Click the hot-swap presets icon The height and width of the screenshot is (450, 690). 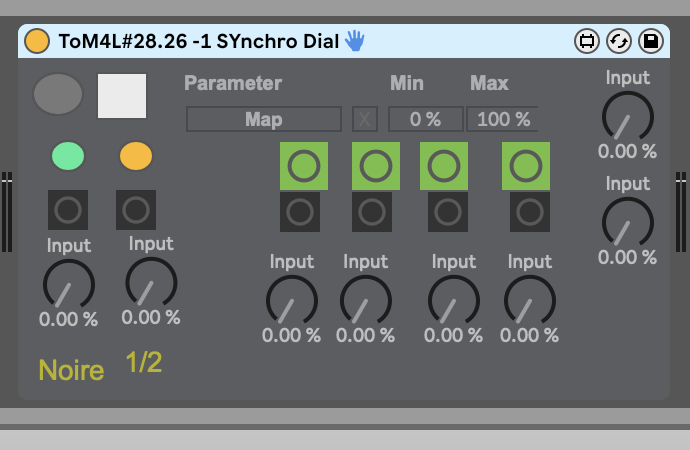coord(619,41)
